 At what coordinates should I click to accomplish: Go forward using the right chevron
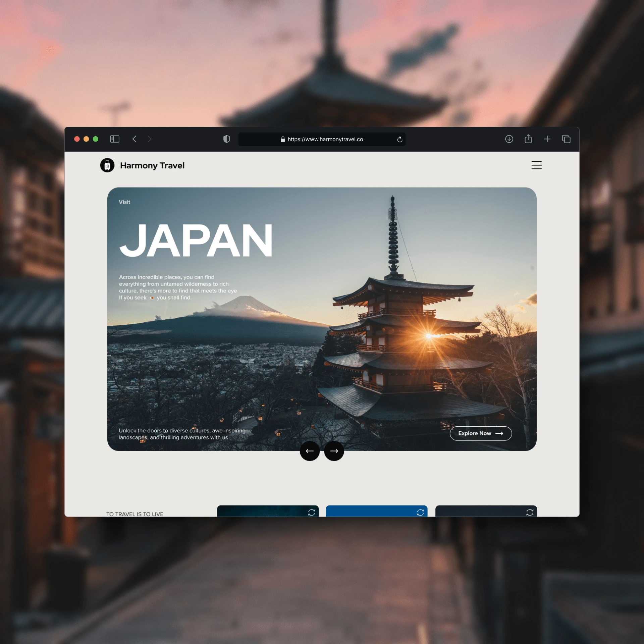(x=150, y=139)
